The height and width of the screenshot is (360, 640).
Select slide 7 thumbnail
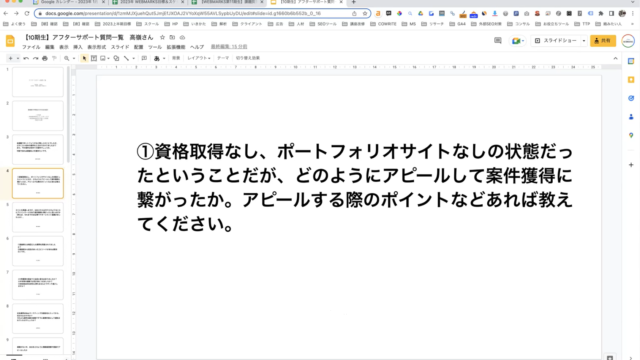[x=38, y=285]
